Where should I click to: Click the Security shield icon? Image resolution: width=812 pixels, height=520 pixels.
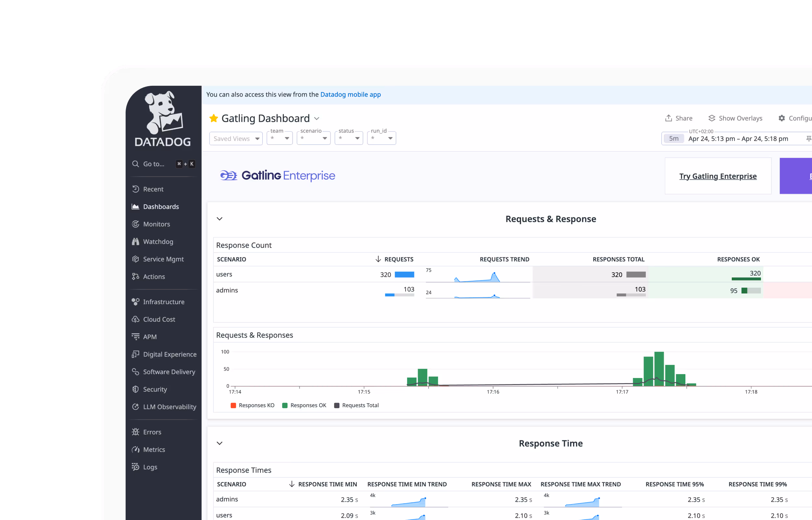[x=136, y=389]
